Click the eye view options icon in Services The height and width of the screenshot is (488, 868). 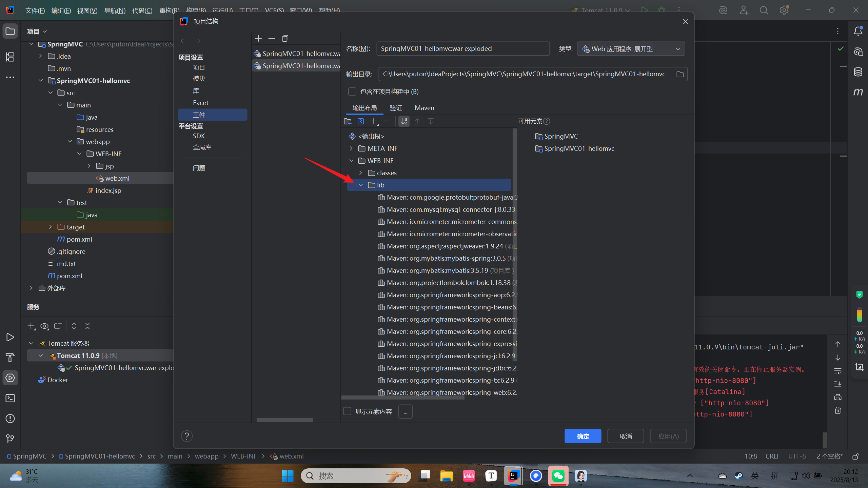coord(44,326)
